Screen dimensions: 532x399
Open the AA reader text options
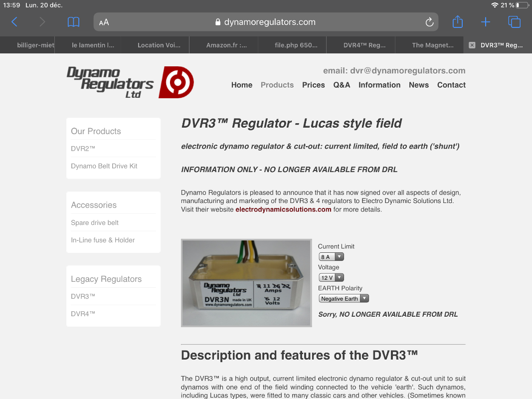coord(104,22)
